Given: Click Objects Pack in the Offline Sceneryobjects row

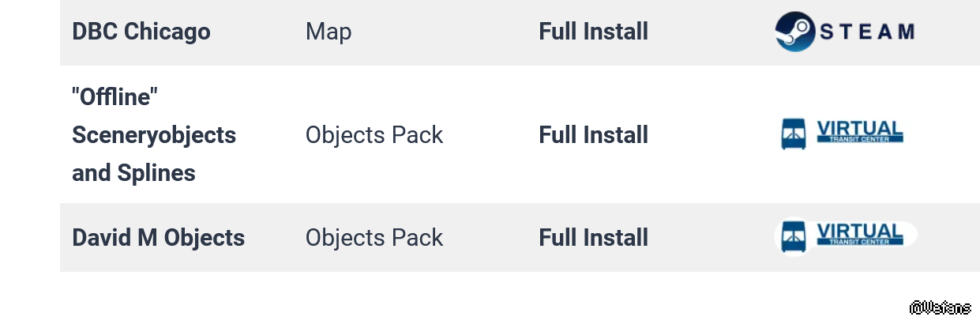Looking at the screenshot, I should pyautogui.click(x=374, y=135).
